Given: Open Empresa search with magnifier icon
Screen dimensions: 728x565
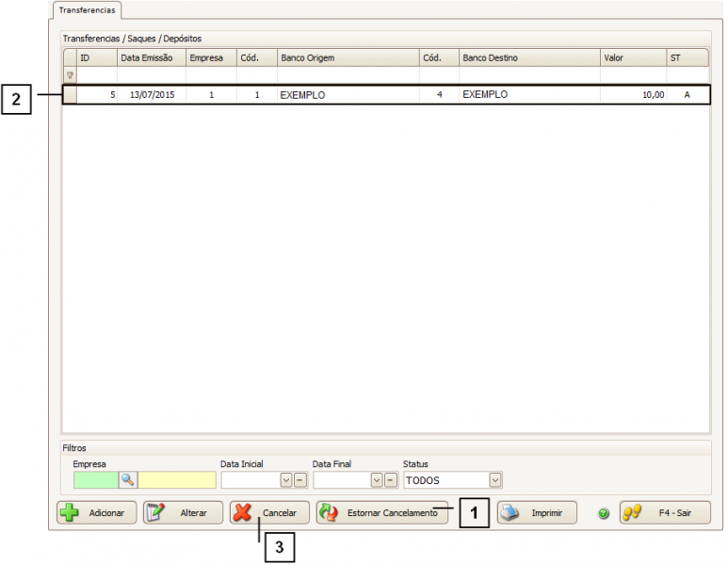Looking at the screenshot, I should point(127,480).
